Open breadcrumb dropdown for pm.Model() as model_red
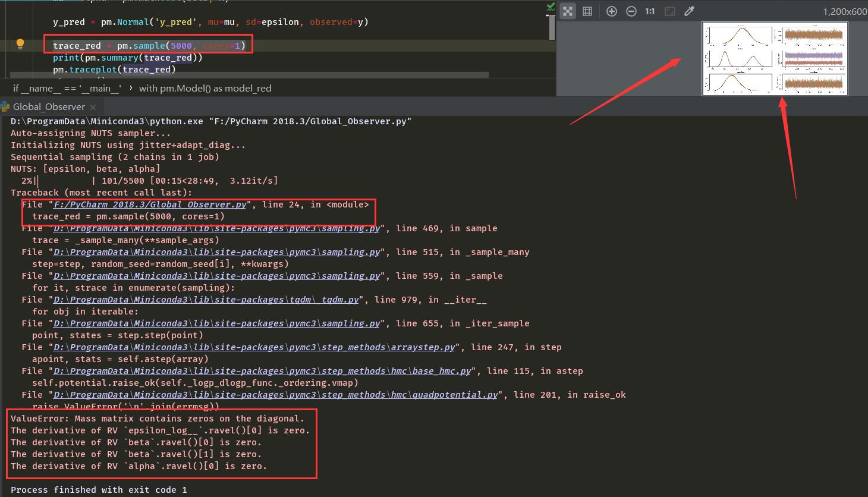Screen dimensions: 868x497 (205, 88)
